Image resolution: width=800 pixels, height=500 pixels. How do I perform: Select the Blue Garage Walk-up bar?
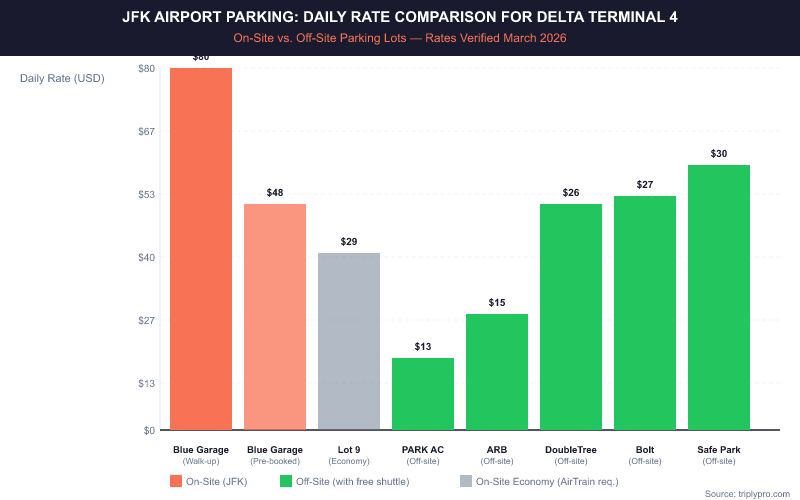(201, 249)
